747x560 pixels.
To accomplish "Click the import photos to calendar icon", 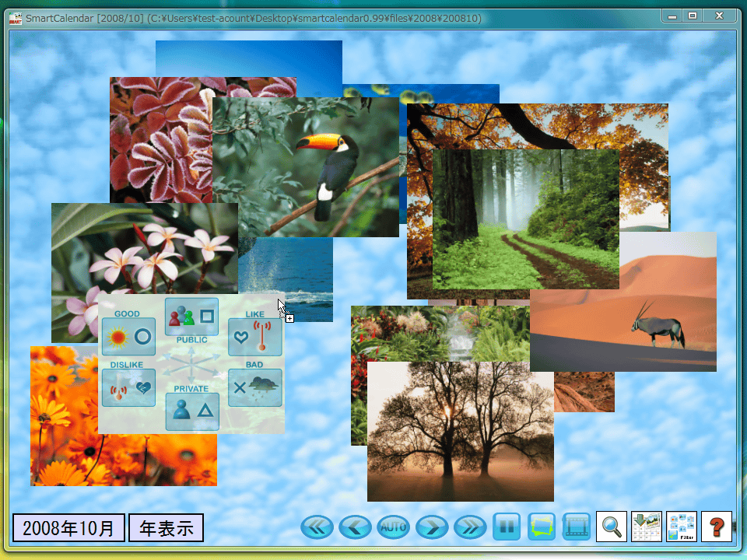I will coord(647,527).
